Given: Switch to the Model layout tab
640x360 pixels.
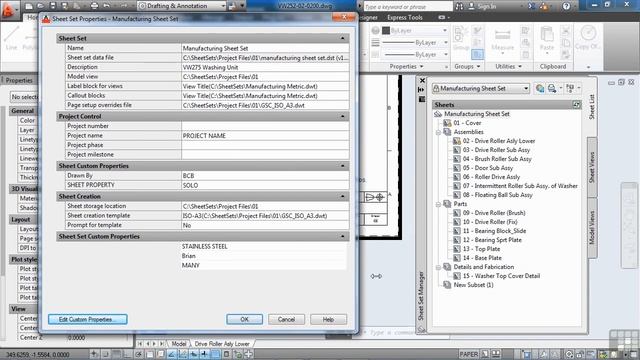Looking at the screenshot, I should click(178, 344).
